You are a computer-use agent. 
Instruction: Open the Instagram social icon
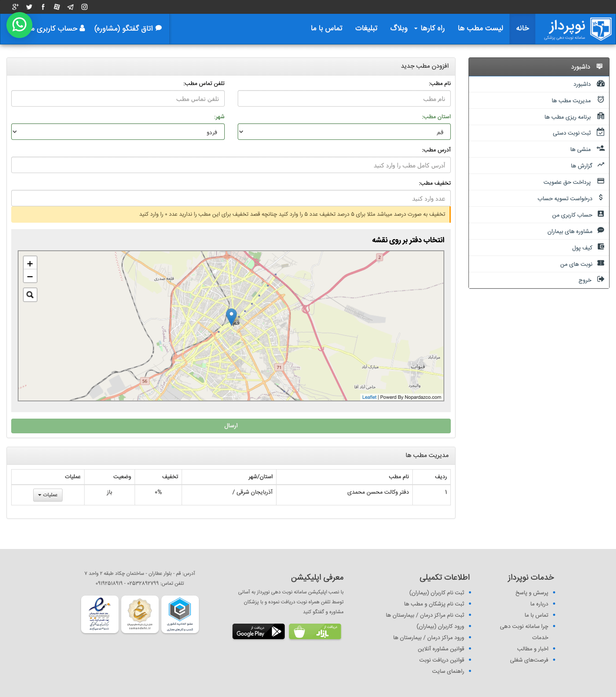(85, 7)
